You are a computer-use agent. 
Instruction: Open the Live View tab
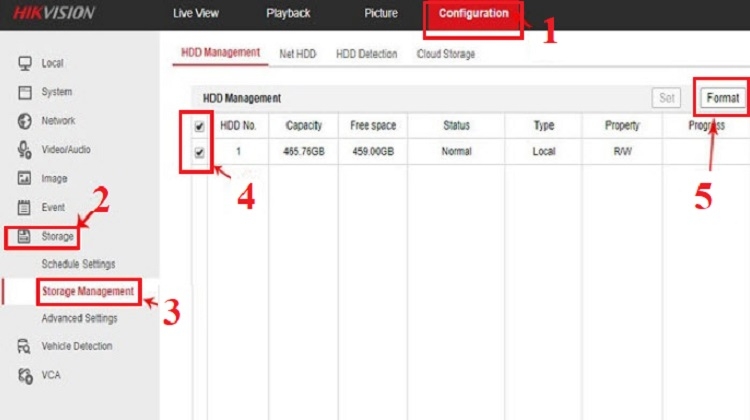pos(196,13)
